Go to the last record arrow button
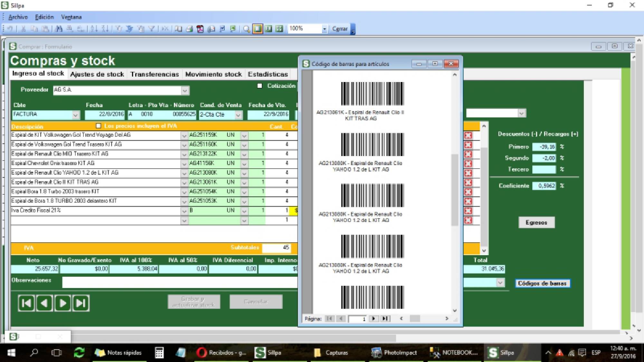The height and width of the screenshot is (362, 644). pyautogui.click(x=81, y=303)
